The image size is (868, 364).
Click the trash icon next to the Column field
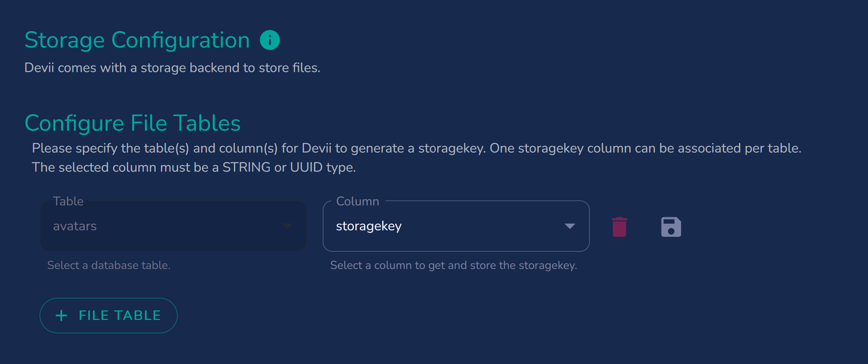(619, 226)
